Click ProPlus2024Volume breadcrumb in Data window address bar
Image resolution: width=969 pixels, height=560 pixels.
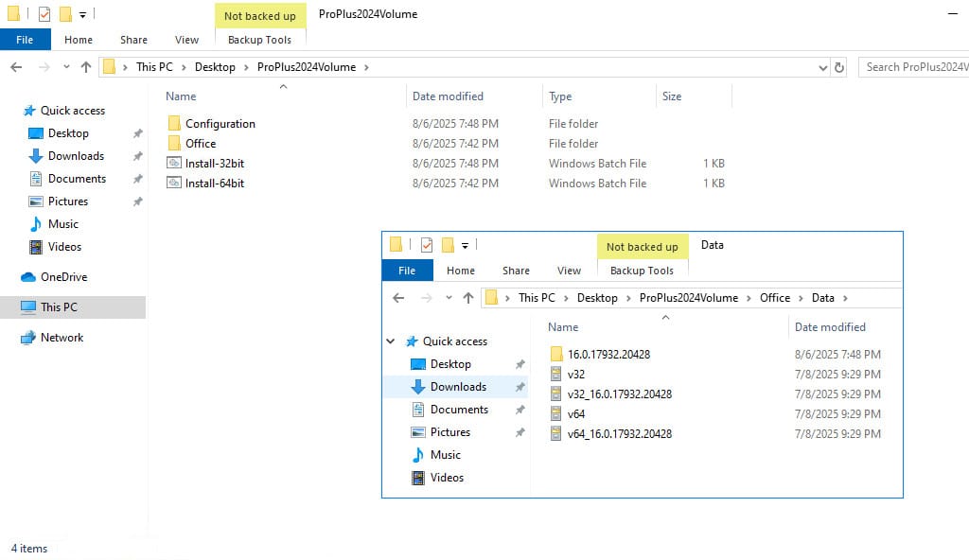[689, 298]
